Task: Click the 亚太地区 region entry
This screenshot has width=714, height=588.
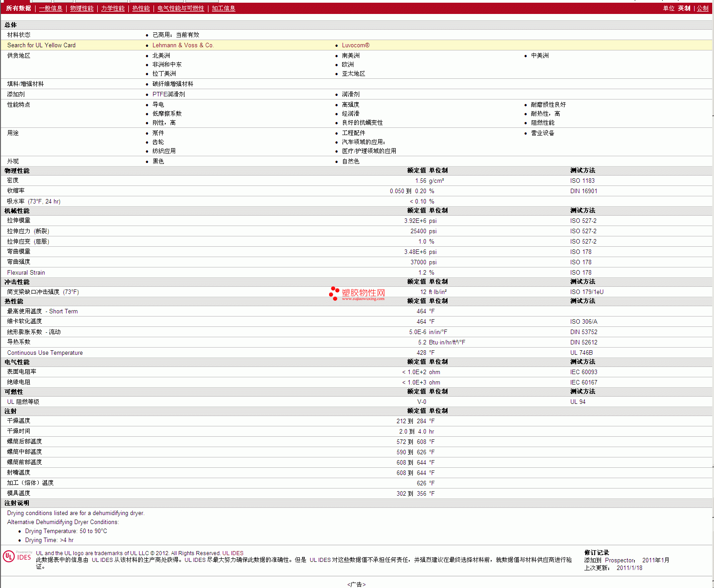Action: point(353,73)
